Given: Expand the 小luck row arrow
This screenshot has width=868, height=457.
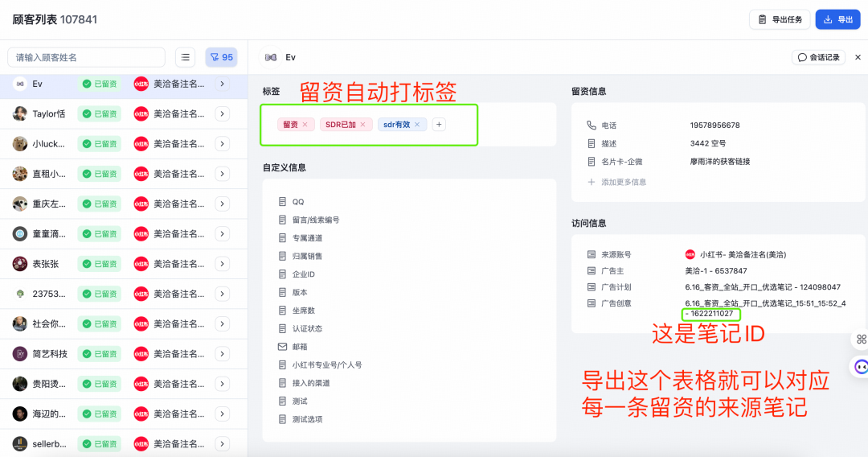Looking at the screenshot, I should (222, 143).
